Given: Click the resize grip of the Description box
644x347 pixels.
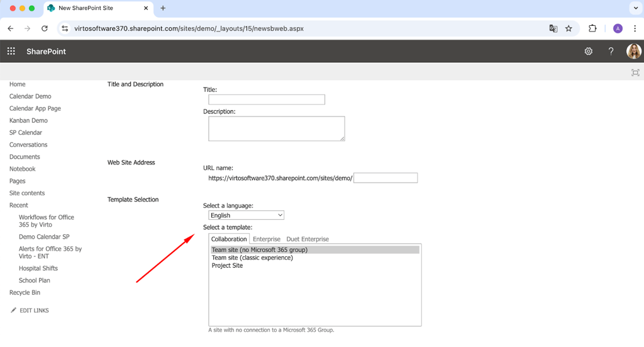Looking at the screenshot, I should coord(342,139).
